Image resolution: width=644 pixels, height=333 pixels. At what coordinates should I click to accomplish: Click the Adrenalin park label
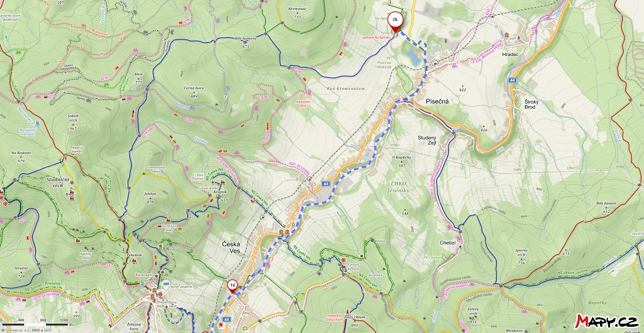click(303, 103)
